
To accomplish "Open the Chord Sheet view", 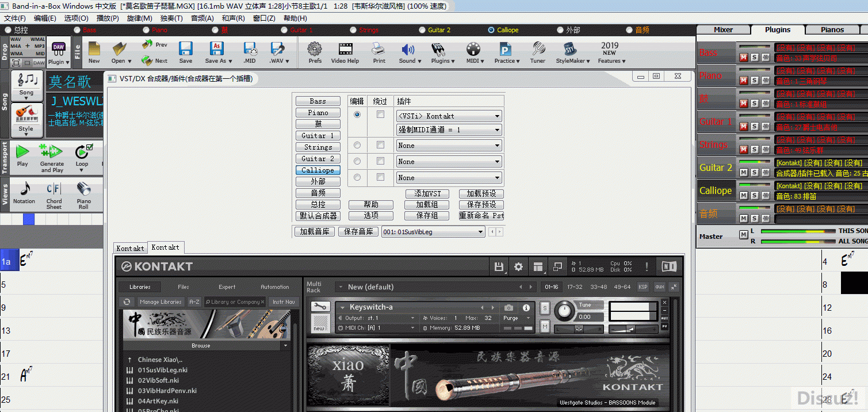I will pos(54,194).
